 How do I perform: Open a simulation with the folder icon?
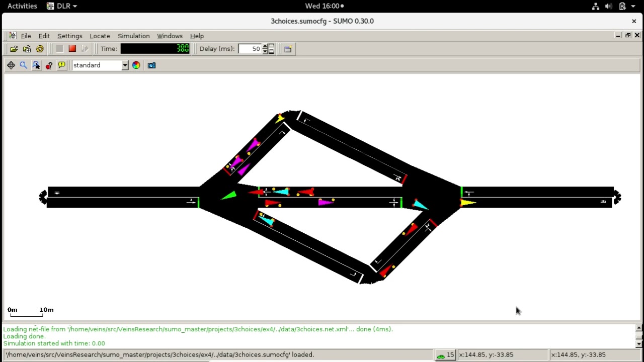pyautogui.click(x=14, y=49)
